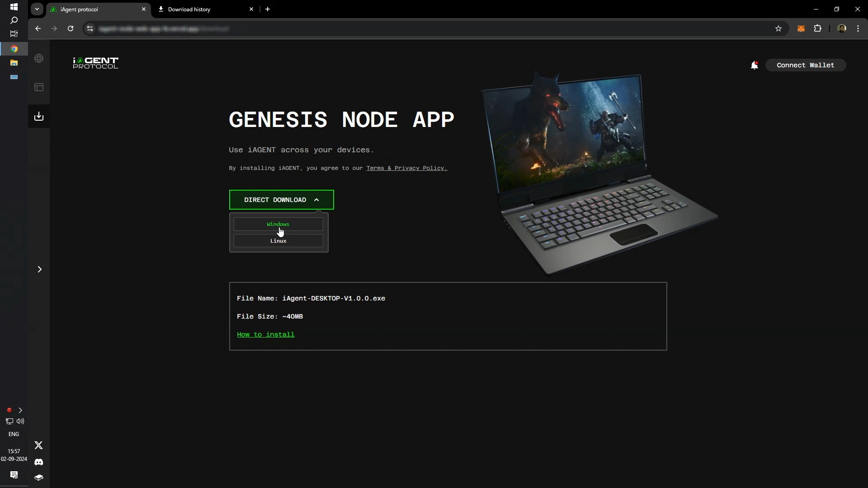Open the How to install link
This screenshot has width=868, height=488.
pyautogui.click(x=265, y=334)
